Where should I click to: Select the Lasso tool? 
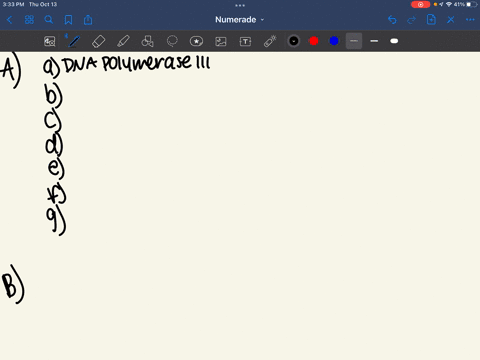172,41
